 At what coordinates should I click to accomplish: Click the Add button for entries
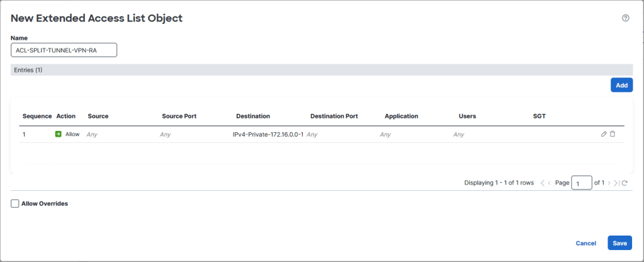[621, 85]
